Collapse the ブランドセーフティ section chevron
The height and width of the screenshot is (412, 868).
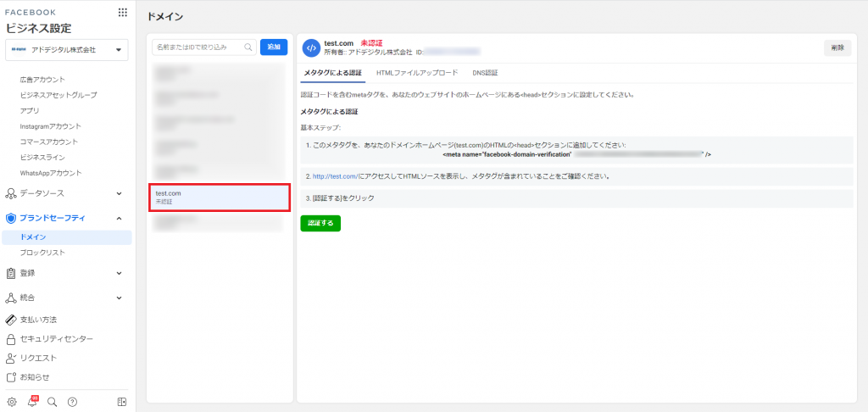(119, 218)
